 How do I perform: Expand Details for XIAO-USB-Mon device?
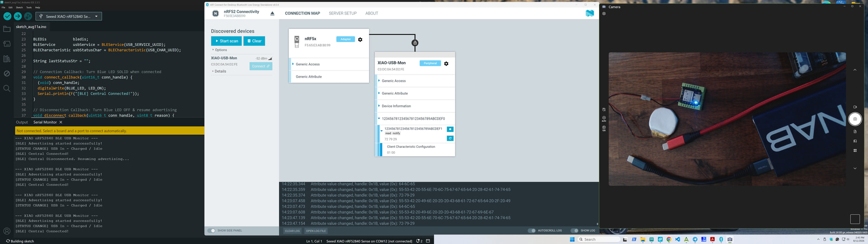point(219,71)
